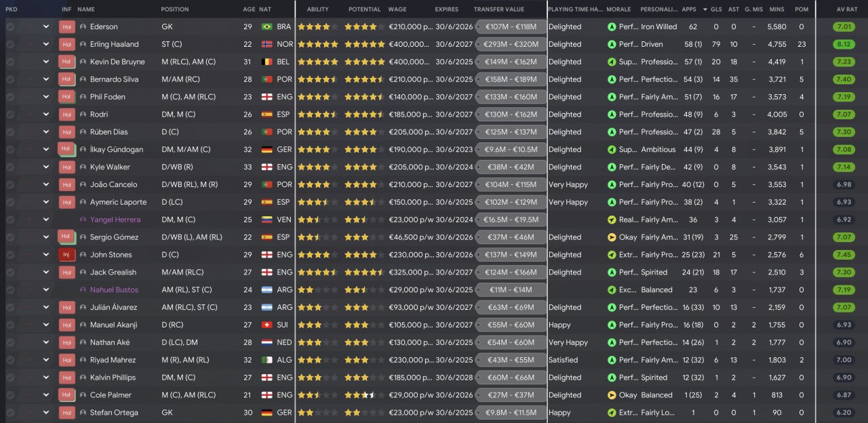Toggle the picked checkbox for Cole Palmer
Image resolution: width=868 pixels, height=423 pixels.
[x=10, y=395]
